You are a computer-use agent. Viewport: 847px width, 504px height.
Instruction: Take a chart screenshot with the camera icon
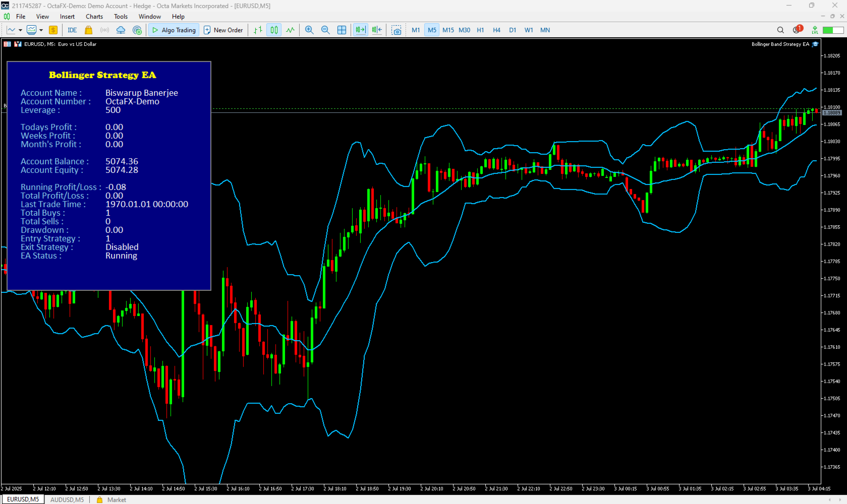pos(397,30)
